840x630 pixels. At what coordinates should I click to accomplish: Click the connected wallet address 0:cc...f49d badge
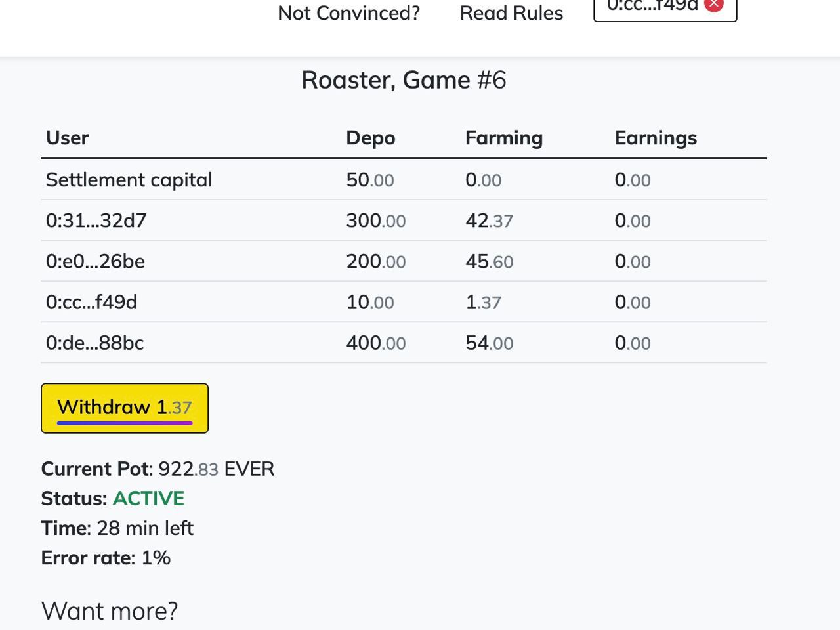(652, 7)
